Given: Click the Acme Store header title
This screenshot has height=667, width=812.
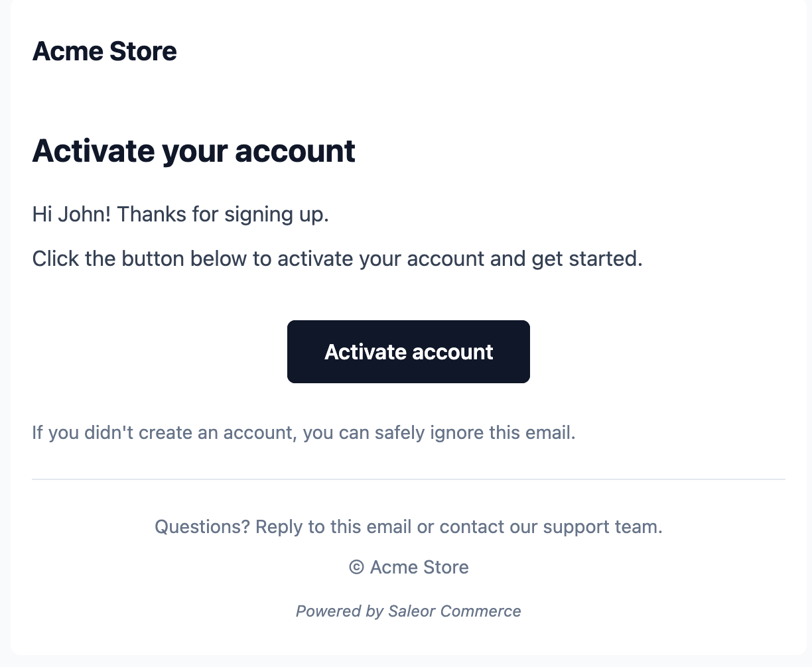Looking at the screenshot, I should [x=104, y=52].
